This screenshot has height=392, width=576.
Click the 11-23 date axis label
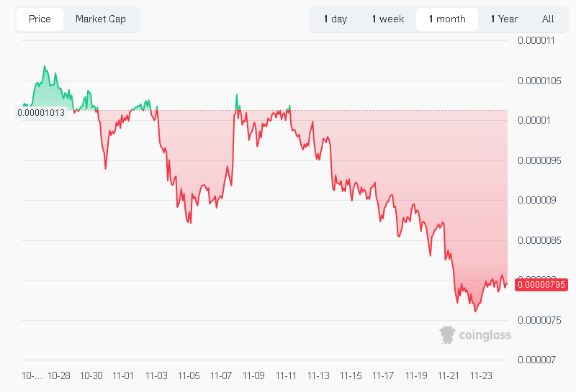click(x=481, y=375)
